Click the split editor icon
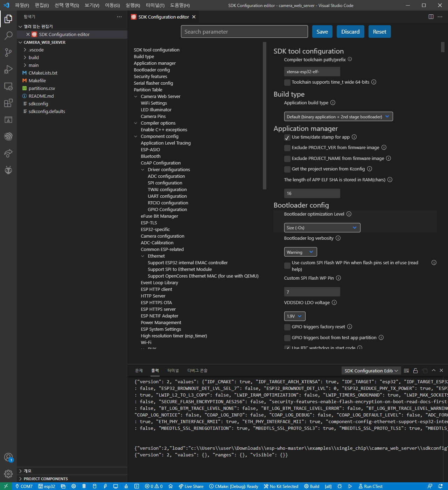 (431, 17)
